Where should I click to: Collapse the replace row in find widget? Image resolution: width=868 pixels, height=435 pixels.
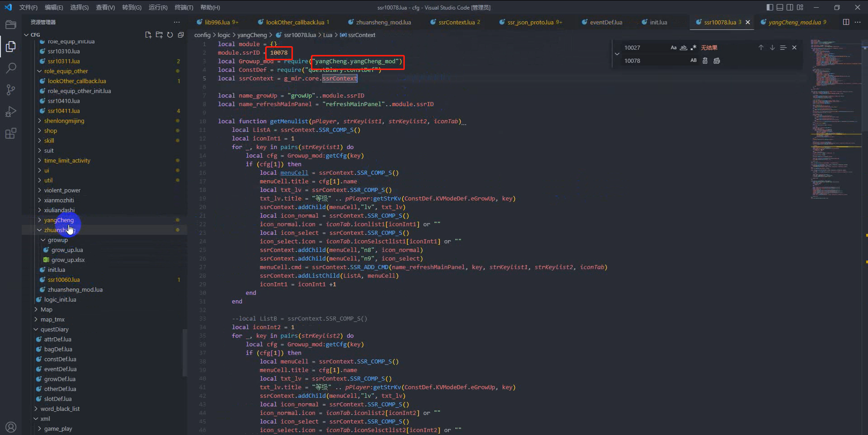click(617, 54)
